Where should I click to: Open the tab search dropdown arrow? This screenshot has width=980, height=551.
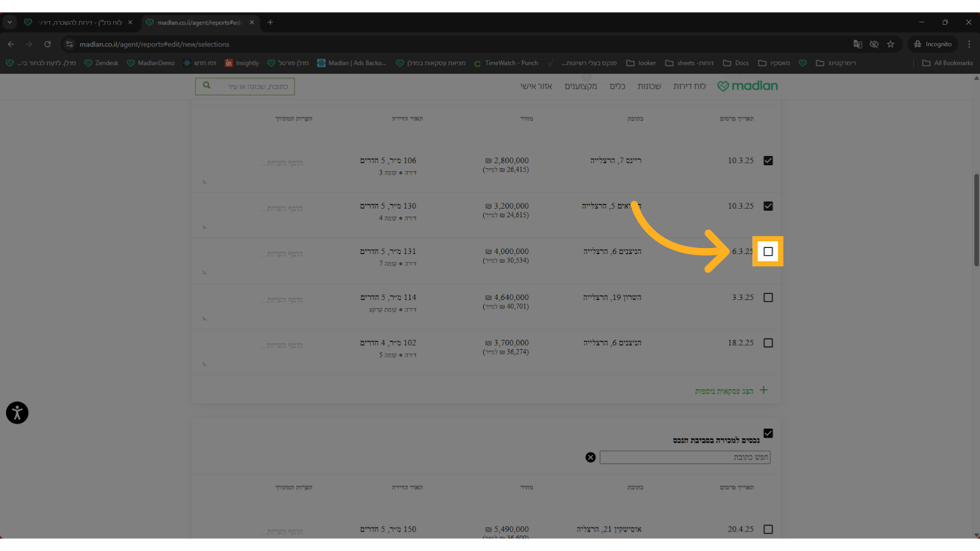pyautogui.click(x=10, y=22)
